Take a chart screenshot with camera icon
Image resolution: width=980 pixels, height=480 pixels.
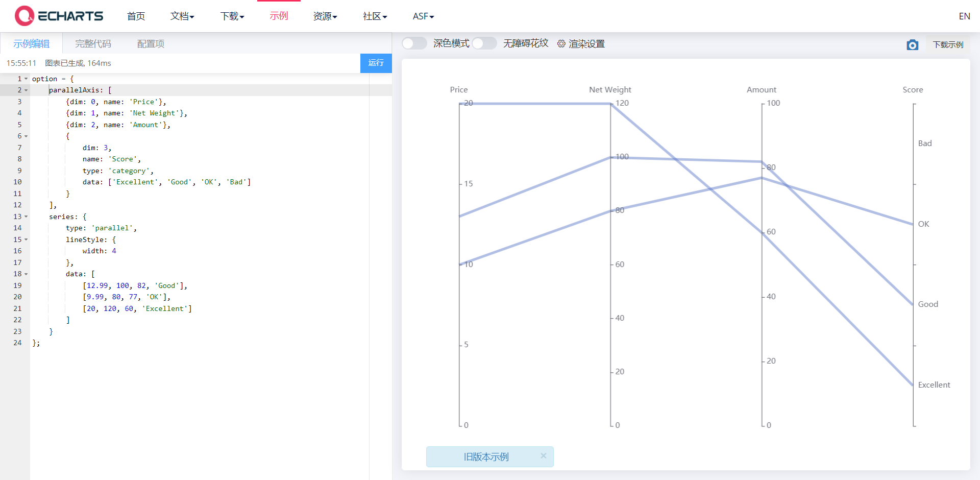[913, 45]
